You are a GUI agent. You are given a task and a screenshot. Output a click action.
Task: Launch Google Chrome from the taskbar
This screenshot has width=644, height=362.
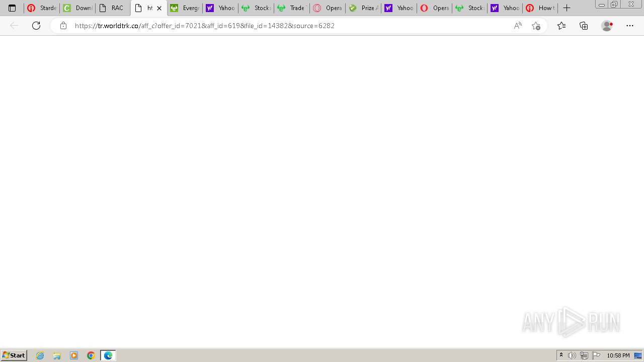(x=91, y=355)
